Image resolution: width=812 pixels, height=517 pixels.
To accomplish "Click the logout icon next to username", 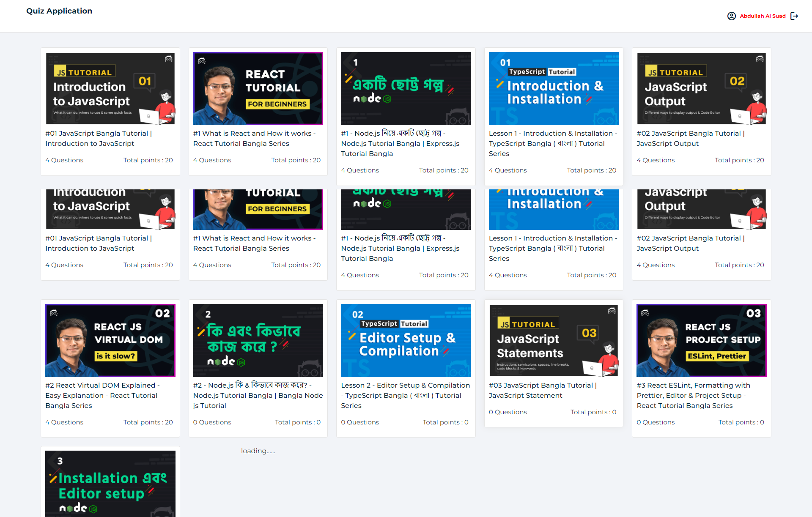I will 794,16.
